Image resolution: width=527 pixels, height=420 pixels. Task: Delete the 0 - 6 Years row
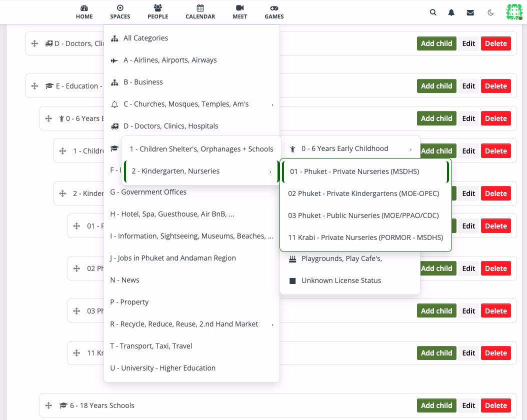tap(495, 118)
